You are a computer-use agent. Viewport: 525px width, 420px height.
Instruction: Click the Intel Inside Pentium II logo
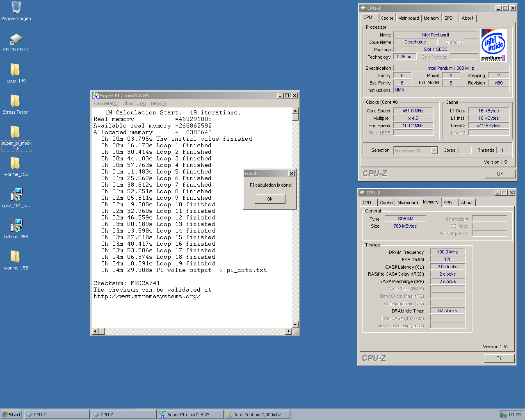pos(494,45)
